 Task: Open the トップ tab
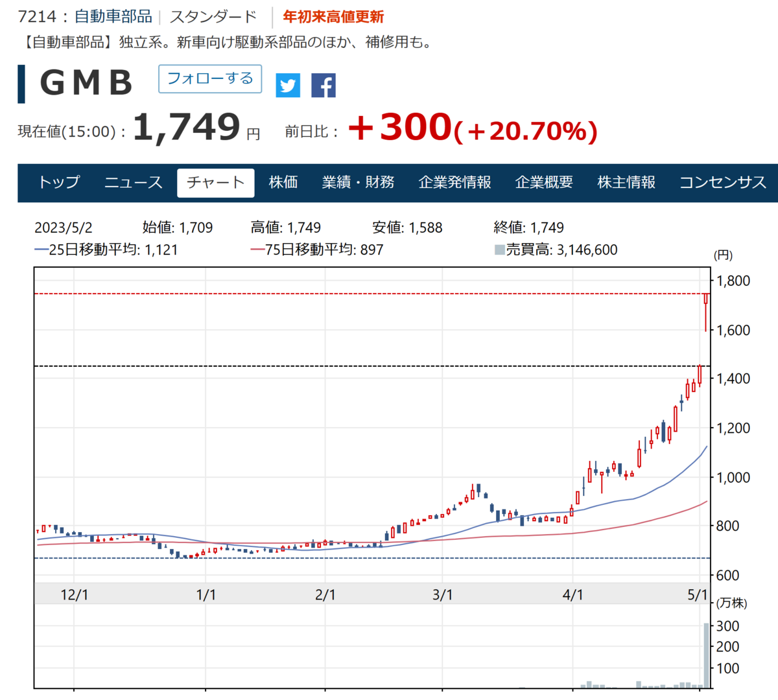pyautogui.click(x=59, y=183)
